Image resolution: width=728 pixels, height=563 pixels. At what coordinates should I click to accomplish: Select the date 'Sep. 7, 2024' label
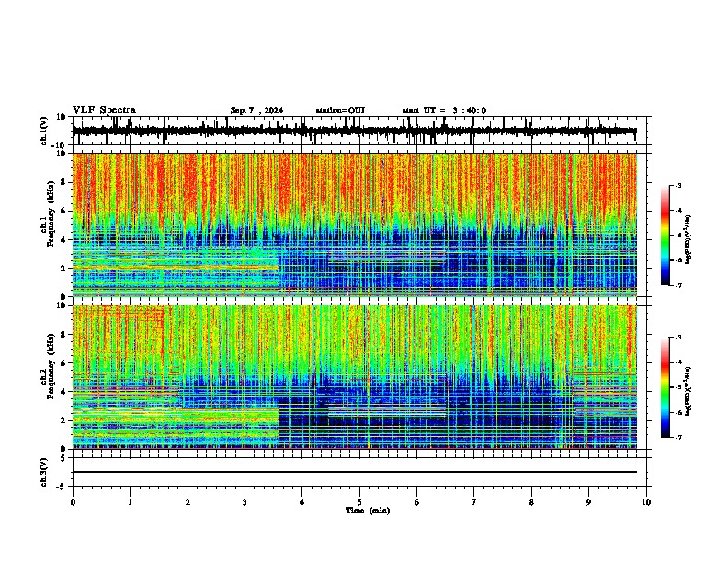(256, 110)
